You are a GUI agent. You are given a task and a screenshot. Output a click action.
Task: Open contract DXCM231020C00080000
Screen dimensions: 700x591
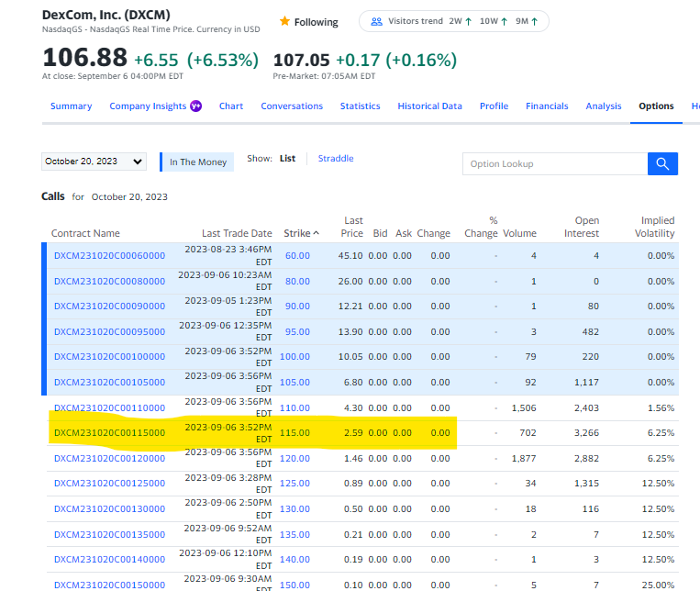click(x=109, y=281)
